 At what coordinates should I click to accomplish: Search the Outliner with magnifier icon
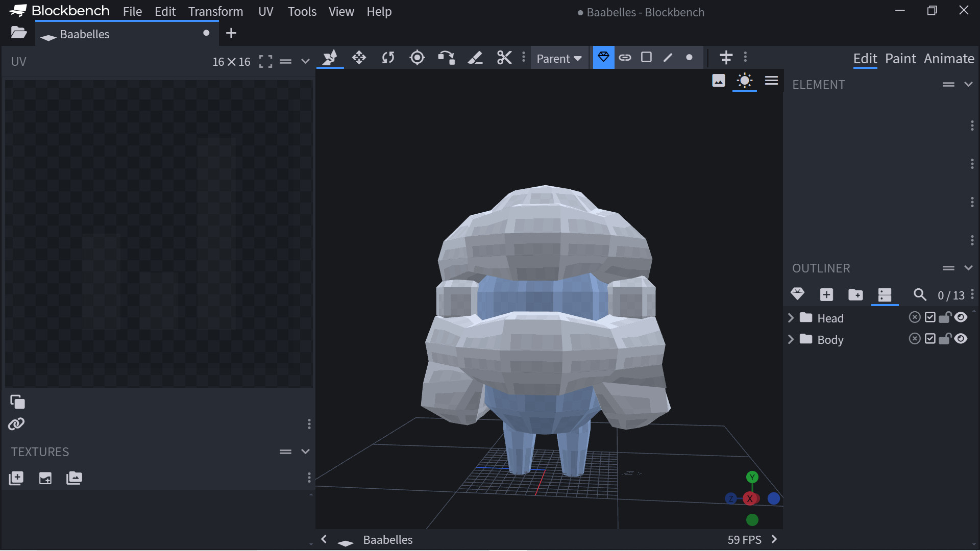(920, 294)
